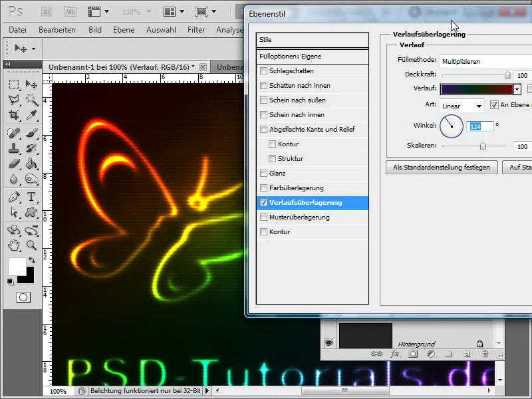
Task: Swap foreground and background colors
Action: coord(32,260)
